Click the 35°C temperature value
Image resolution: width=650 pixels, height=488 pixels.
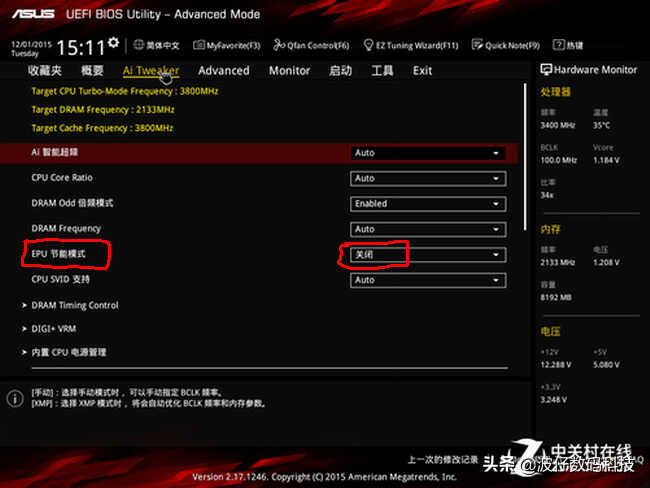click(x=601, y=125)
